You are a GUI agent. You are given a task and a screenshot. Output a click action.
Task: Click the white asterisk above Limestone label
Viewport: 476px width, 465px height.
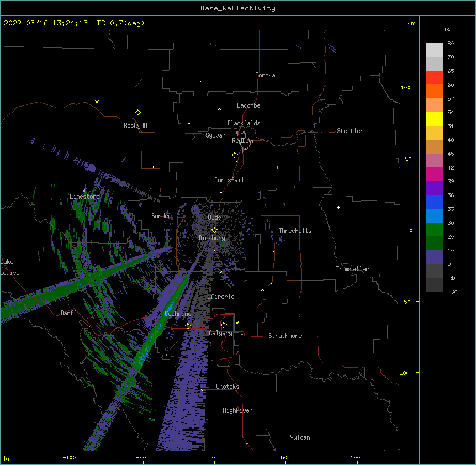85,191
